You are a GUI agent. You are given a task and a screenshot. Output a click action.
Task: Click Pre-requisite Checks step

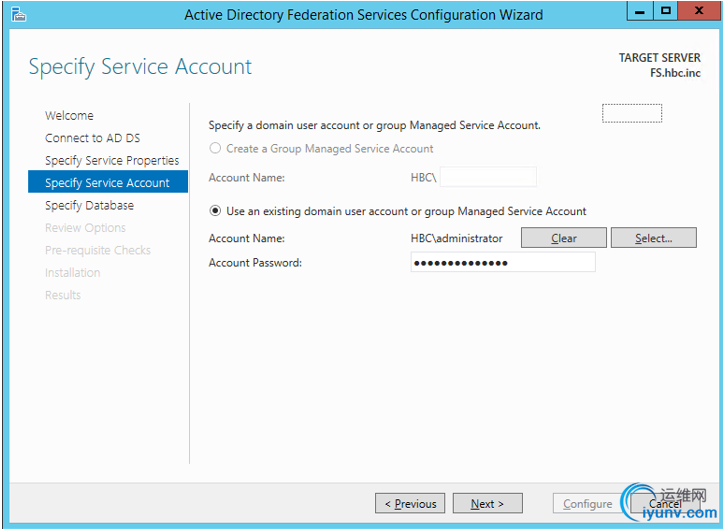[98, 250]
